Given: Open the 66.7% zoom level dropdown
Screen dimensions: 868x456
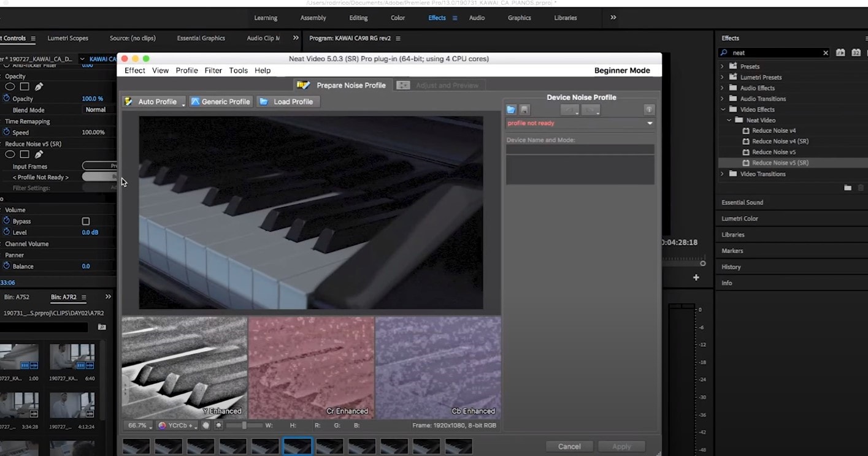Looking at the screenshot, I should (138, 425).
